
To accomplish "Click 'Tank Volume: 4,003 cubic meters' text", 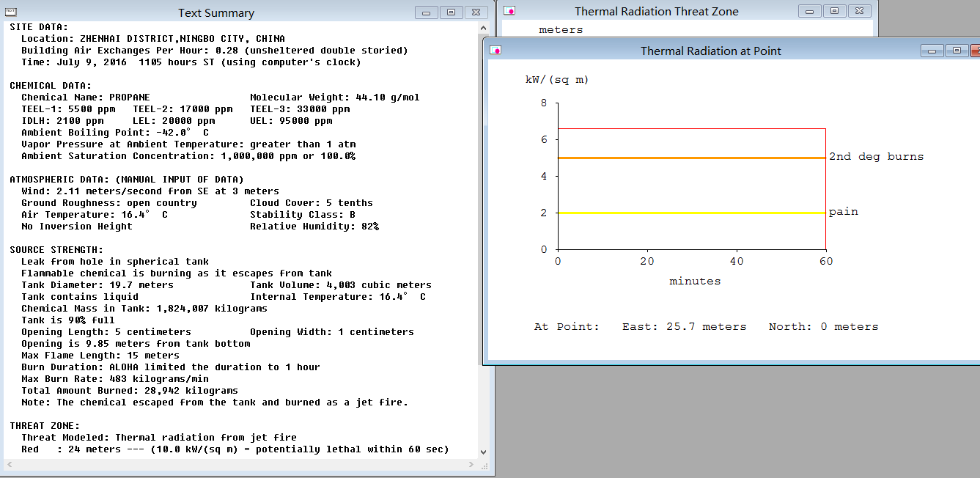I will [x=341, y=285].
